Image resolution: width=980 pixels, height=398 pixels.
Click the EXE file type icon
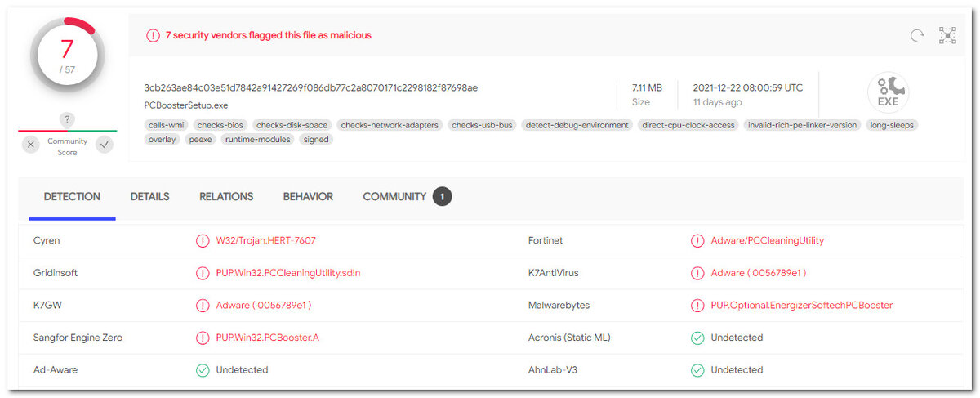888,92
